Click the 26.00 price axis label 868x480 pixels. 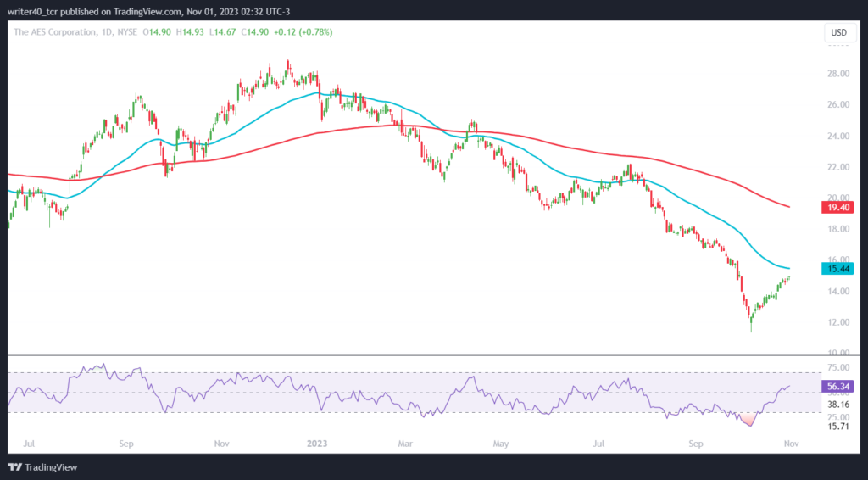838,104
